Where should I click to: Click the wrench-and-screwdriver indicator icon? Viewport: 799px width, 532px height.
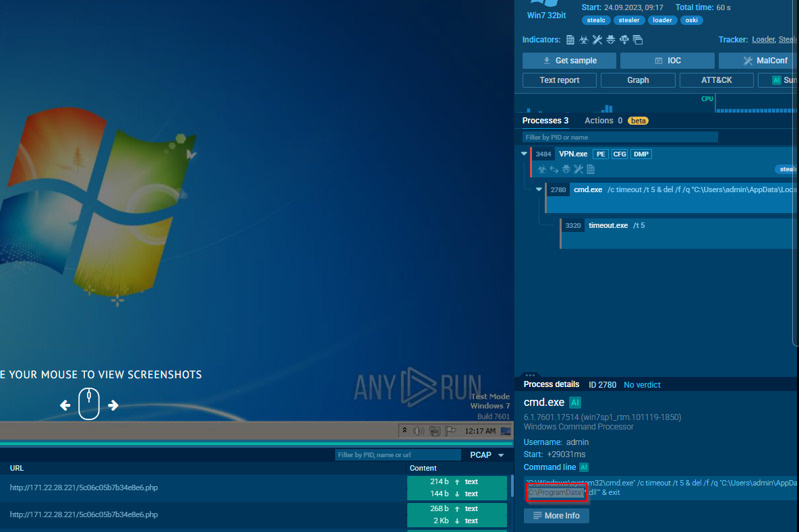pos(597,40)
